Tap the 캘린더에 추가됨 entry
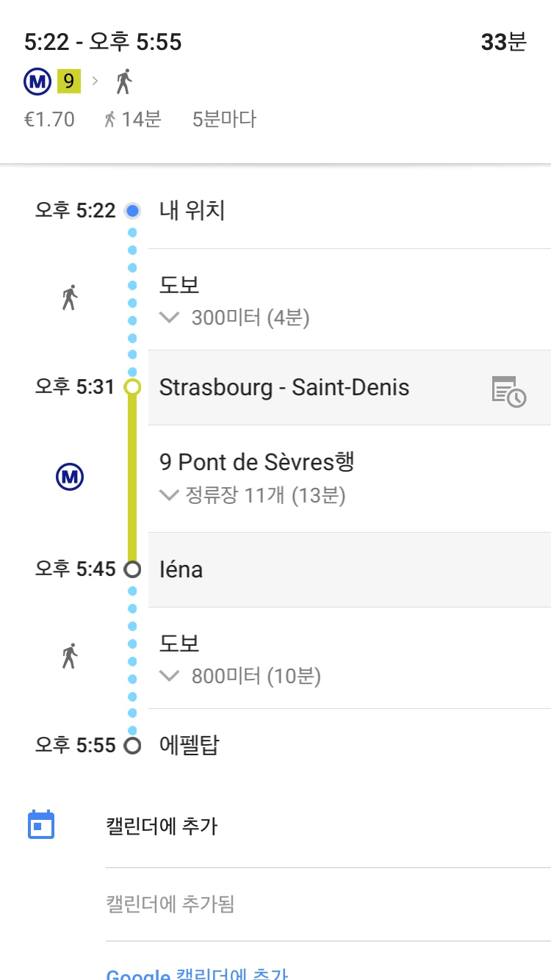Screen dimensions: 551x980 click(x=170, y=904)
